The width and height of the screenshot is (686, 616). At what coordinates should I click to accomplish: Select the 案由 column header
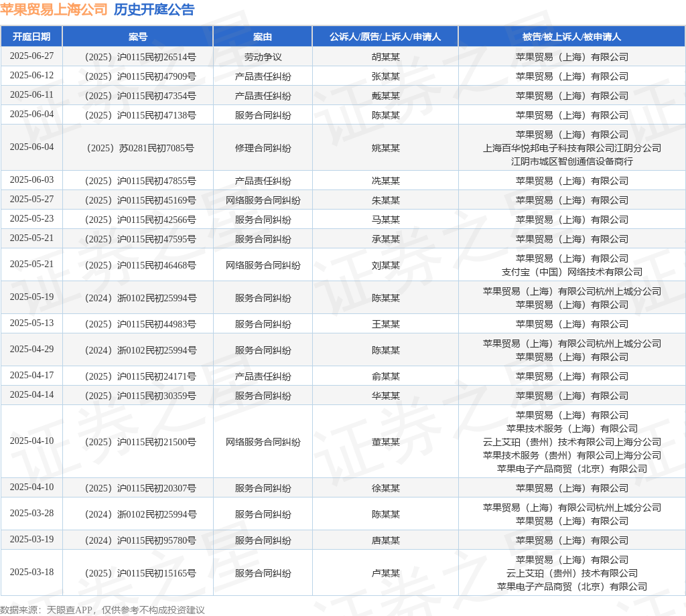click(263, 37)
